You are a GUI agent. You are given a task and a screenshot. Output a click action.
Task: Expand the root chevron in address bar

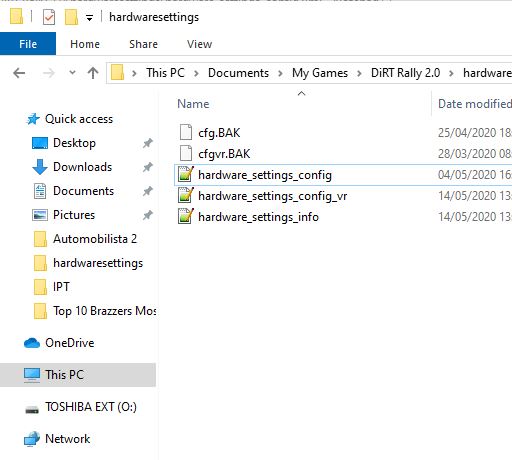(134, 73)
